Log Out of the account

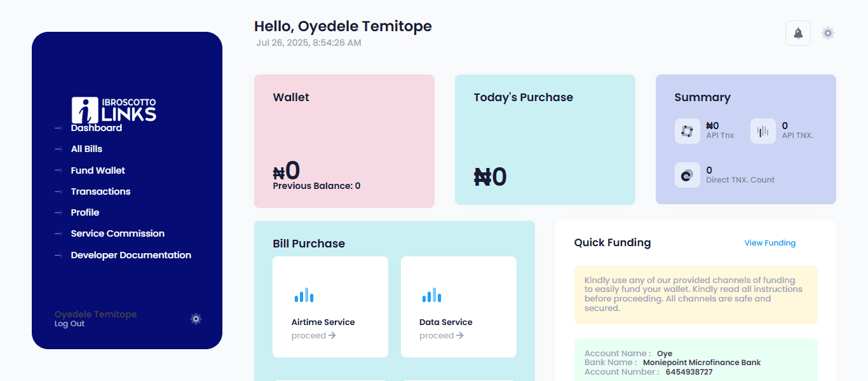tap(69, 324)
